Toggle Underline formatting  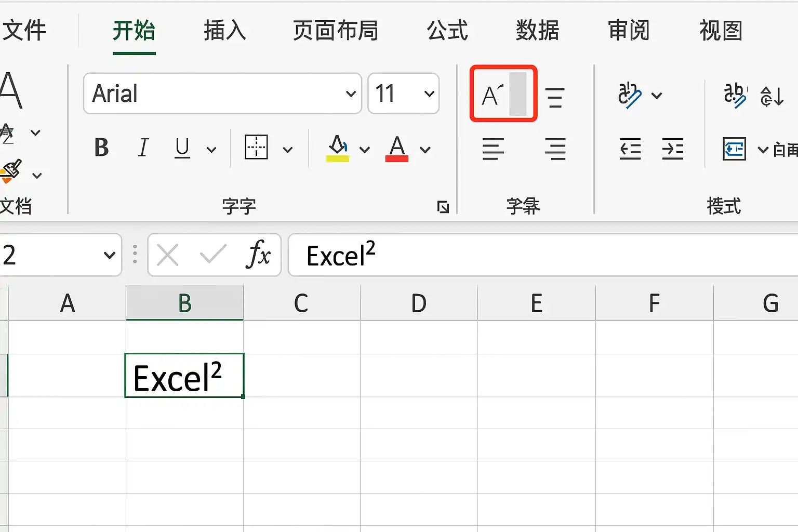(x=182, y=148)
